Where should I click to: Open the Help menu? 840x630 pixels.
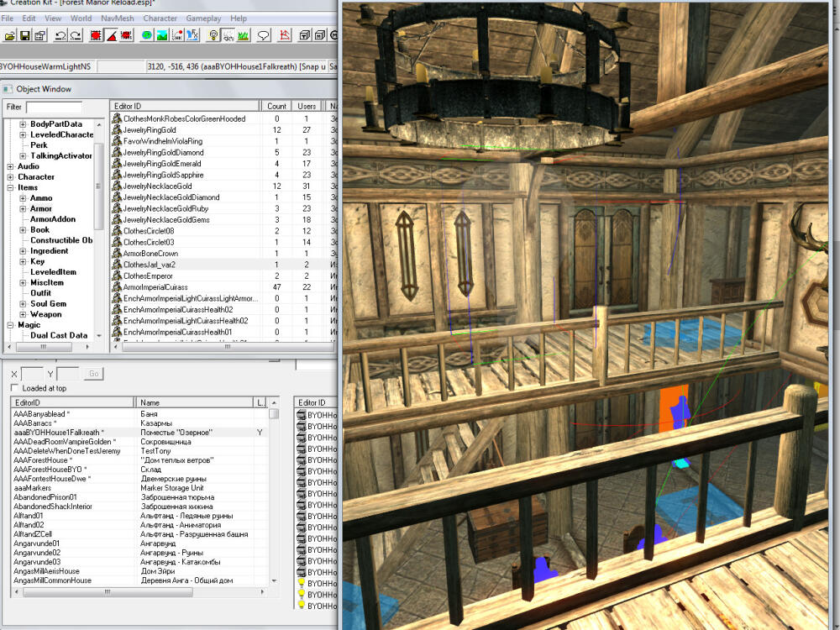click(x=239, y=18)
